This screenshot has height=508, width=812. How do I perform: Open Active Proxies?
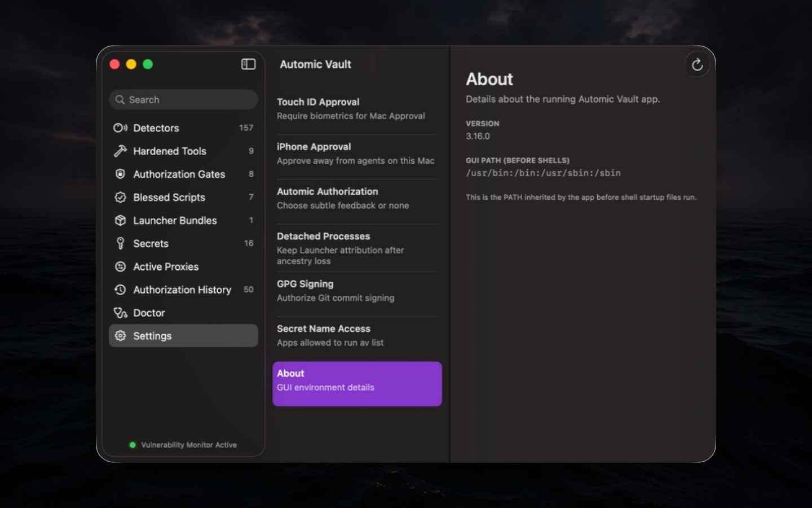(x=183, y=267)
